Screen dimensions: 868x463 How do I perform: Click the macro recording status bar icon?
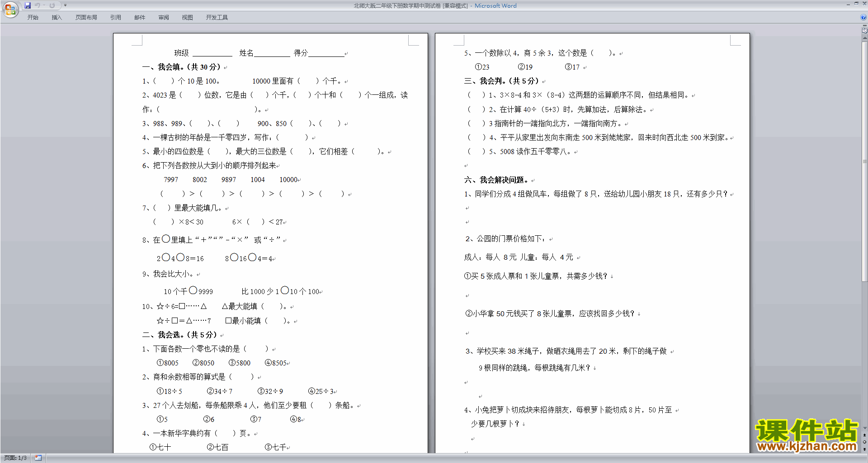click(x=38, y=458)
